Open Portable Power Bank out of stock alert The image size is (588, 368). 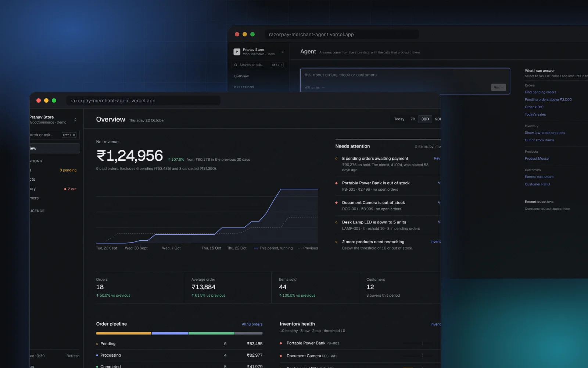[388, 186]
